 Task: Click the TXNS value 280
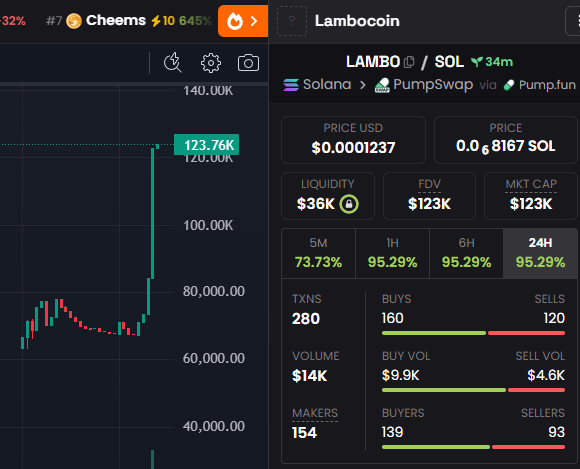pos(306,319)
